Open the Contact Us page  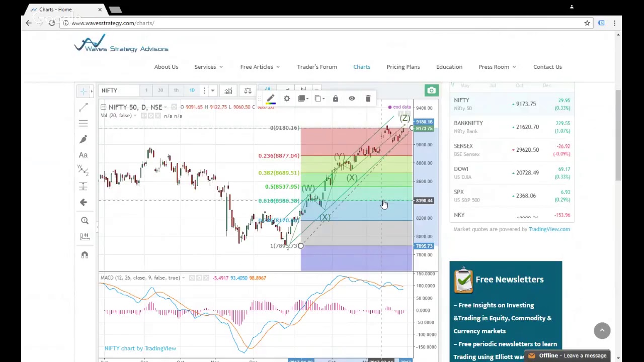click(x=547, y=67)
